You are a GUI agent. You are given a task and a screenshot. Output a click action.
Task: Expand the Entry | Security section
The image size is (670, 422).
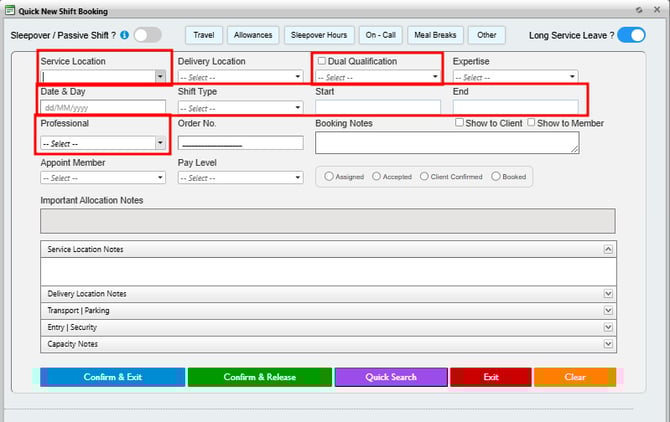click(x=607, y=327)
